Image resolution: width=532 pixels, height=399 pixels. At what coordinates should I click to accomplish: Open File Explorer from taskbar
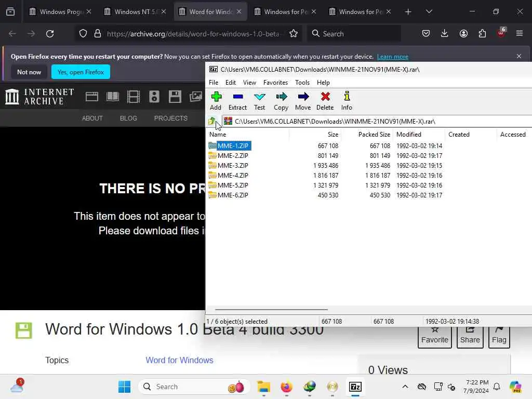pos(263,387)
